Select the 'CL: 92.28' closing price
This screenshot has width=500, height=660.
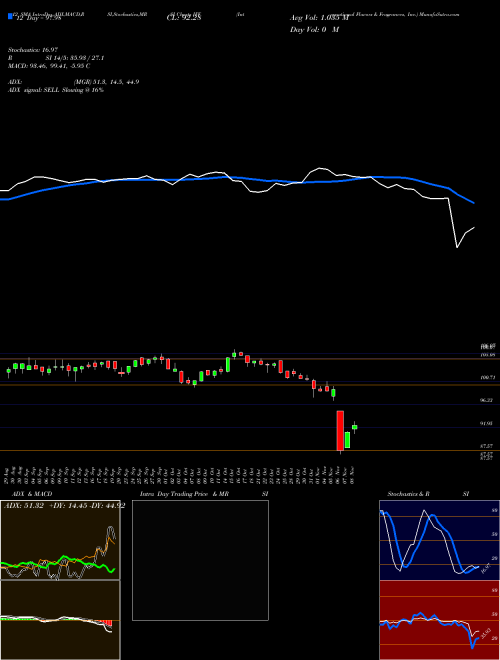pos(184,18)
